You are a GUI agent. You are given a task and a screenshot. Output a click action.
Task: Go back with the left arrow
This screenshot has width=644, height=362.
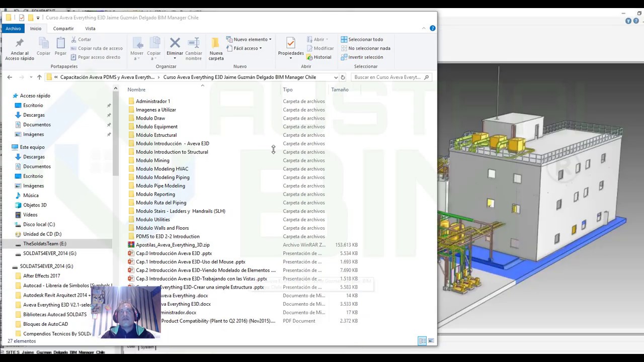click(10, 77)
